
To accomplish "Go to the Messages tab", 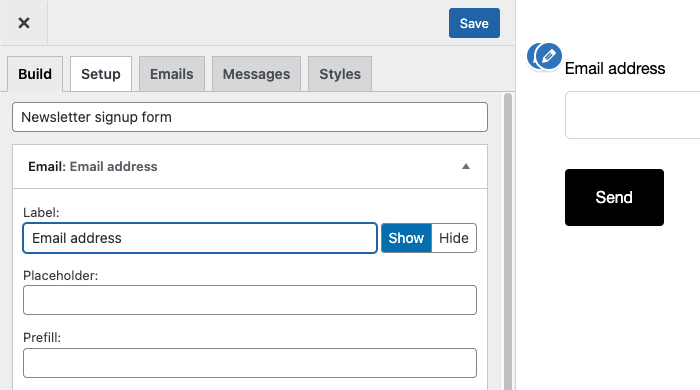I will coord(256,74).
